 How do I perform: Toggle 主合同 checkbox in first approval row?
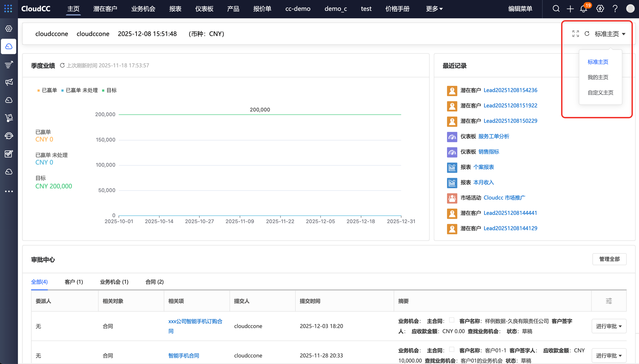pos(451,320)
